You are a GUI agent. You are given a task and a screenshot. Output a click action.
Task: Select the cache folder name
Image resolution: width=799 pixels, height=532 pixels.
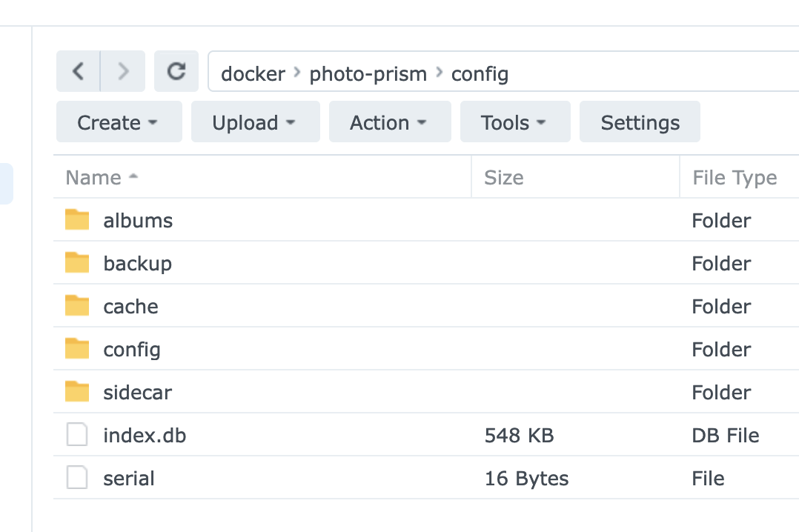coord(131,306)
